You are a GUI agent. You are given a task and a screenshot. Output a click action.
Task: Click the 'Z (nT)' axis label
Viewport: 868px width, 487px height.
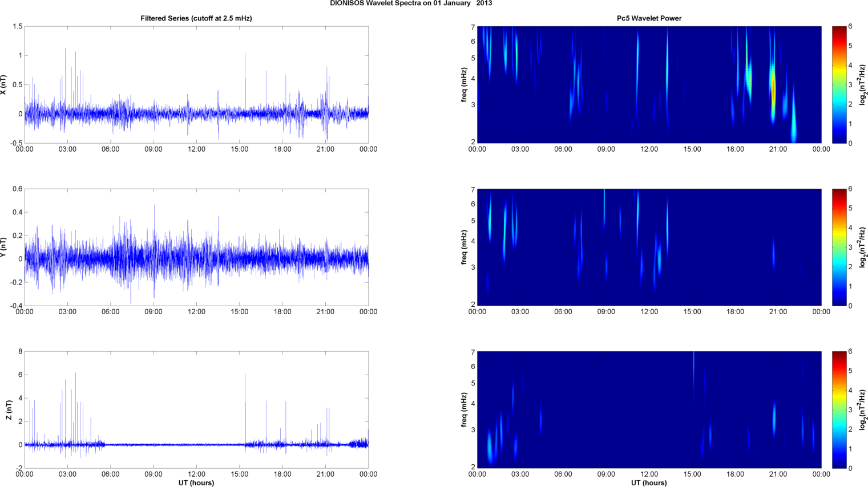pos(8,410)
